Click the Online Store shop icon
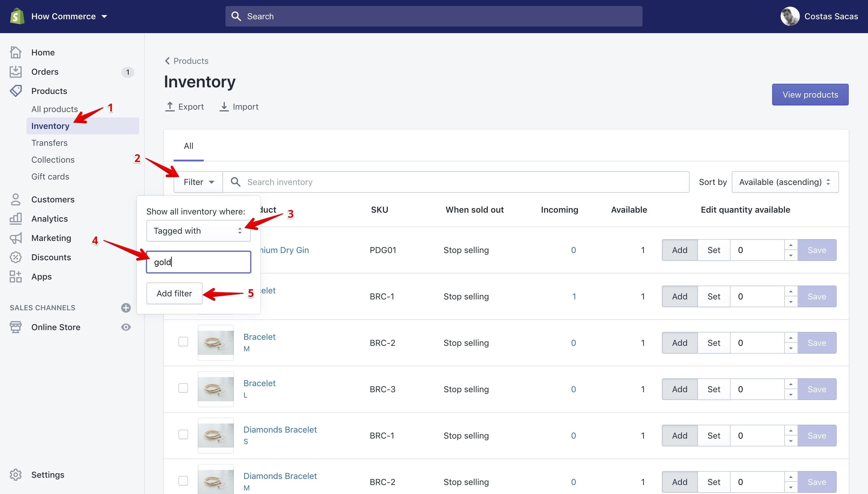868x494 pixels. tap(16, 327)
